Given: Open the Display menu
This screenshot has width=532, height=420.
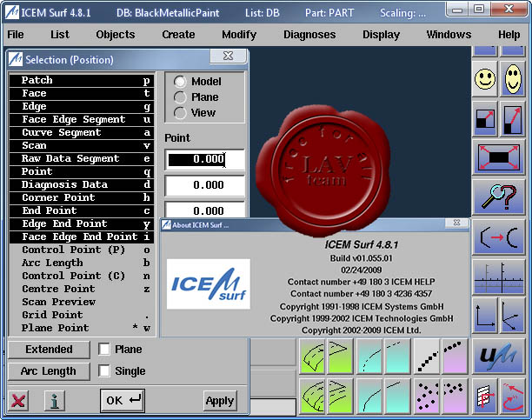Looking at the screenshot, I should pos(381,34).
